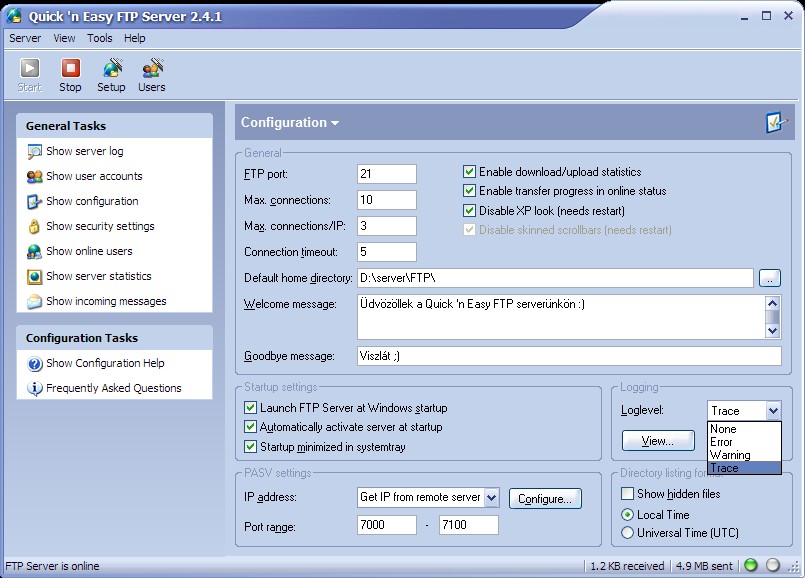
Task: Click the incoming messages envelope icon
Action: click(x=34, y=301)
